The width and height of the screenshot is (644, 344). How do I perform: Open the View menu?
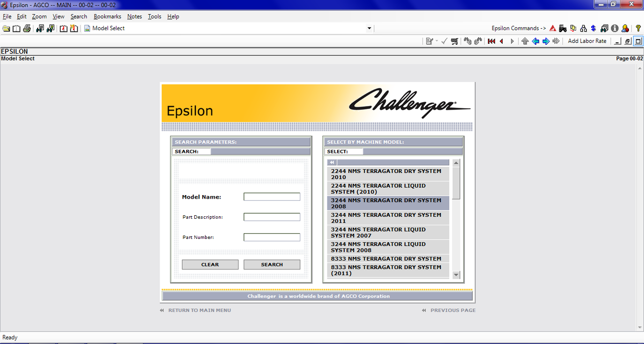click(58, 17)
